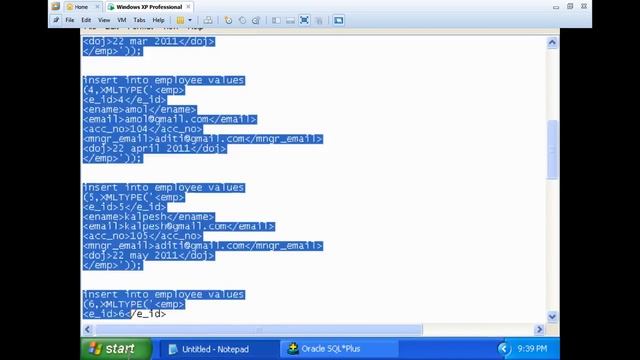The width and height of the screenshot is (640, 360).
Task: Click the line '<email>kalpesh@gmail.com</email>'
Action: [179, 227]
